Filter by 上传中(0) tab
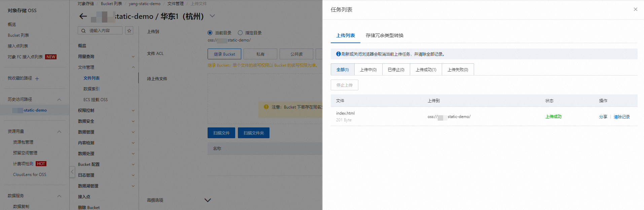Screen dimensions: 644x210 click(368, 69)
